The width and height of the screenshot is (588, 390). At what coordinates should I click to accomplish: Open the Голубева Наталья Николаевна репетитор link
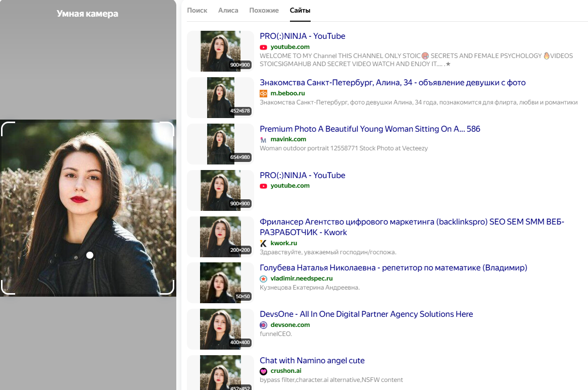(x=393, y=267)
